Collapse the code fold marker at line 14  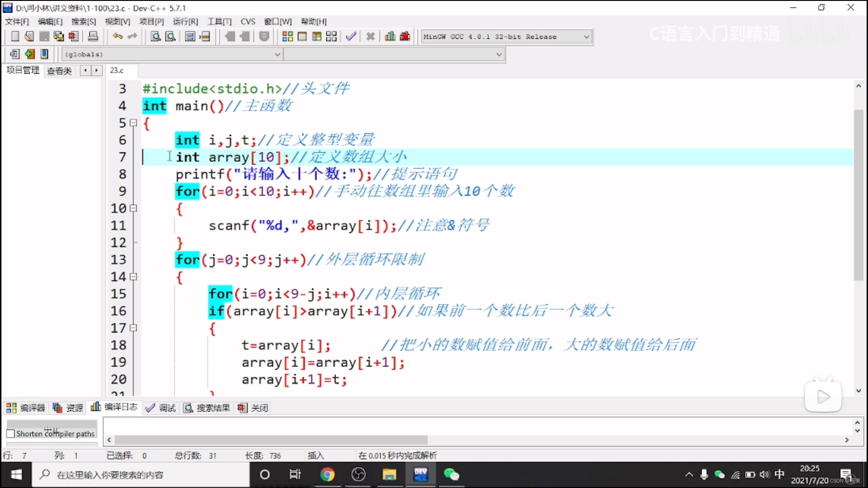coord(133,277)
